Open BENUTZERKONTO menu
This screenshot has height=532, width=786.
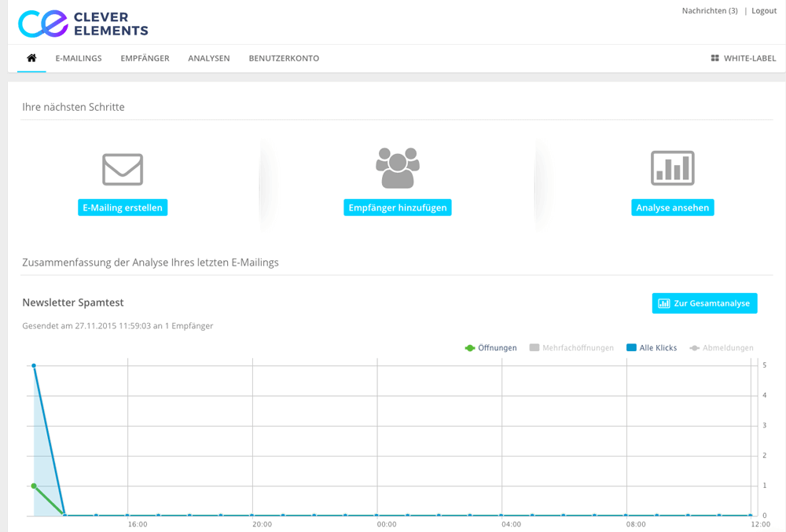coord(284,58)
